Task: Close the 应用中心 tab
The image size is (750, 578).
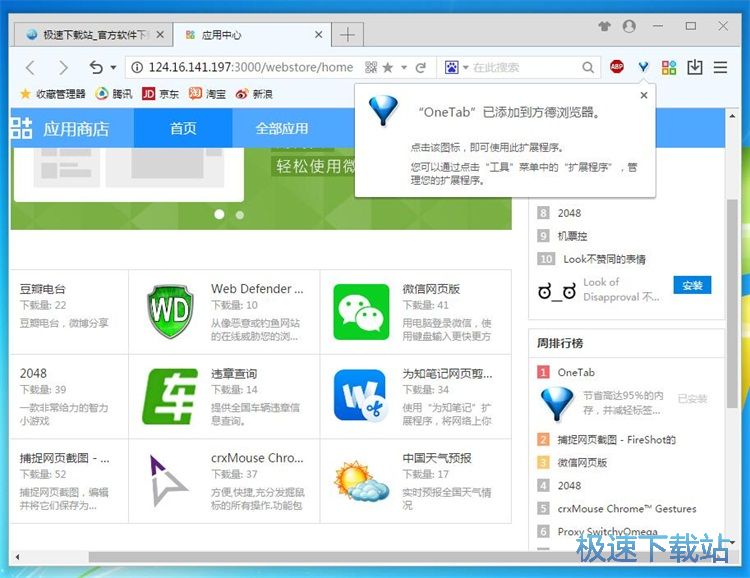Action: [319, 34]
